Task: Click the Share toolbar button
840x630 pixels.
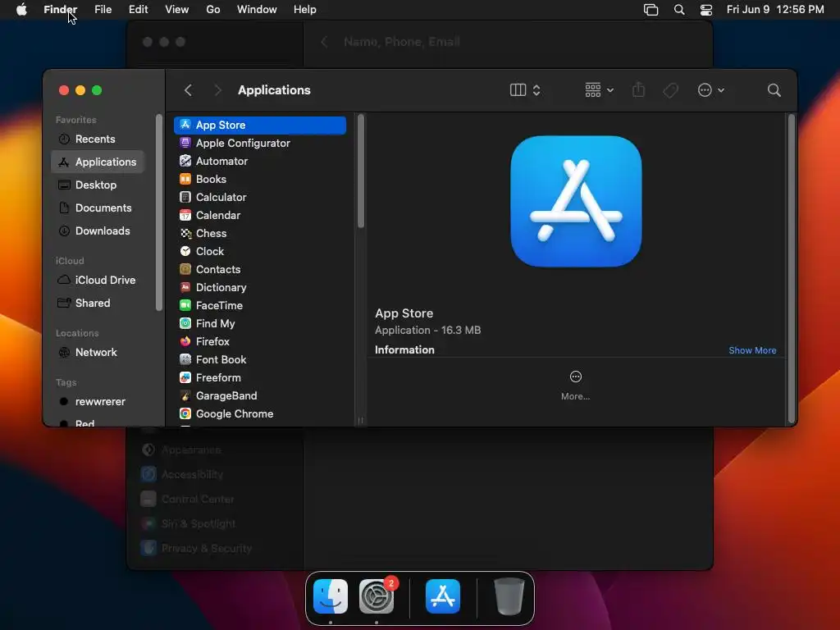Action: click(x=638, y=90)
